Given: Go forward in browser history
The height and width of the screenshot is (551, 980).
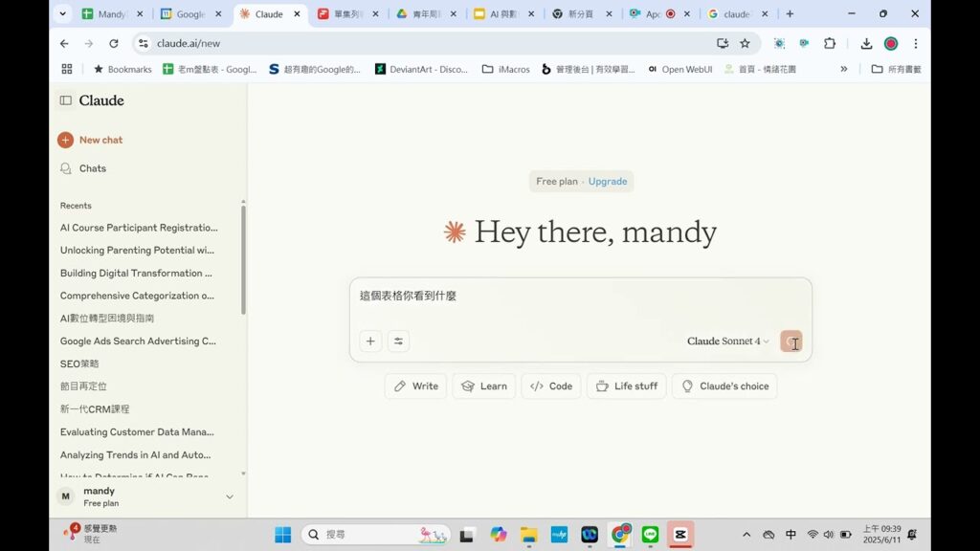Looking at the screenshot, I should click(x=88, y=43).
